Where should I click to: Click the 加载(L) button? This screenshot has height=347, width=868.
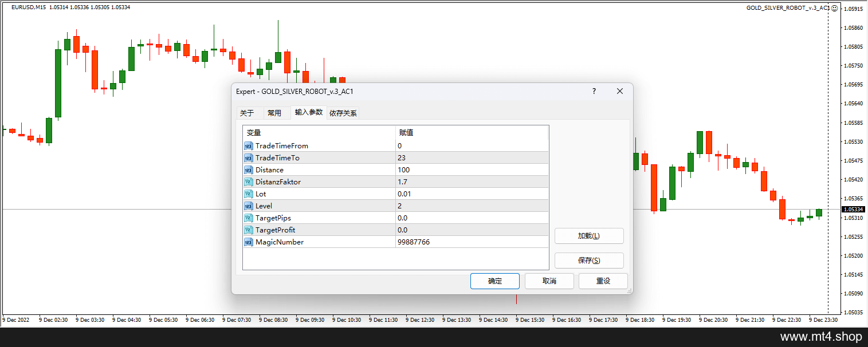click(x=589, y=236)
